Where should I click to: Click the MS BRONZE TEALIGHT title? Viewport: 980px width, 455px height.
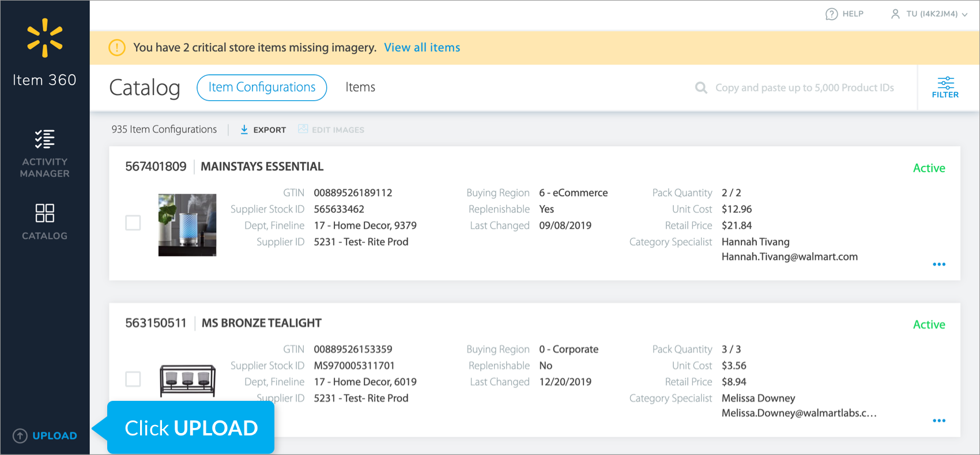click(x=262, y=323)
